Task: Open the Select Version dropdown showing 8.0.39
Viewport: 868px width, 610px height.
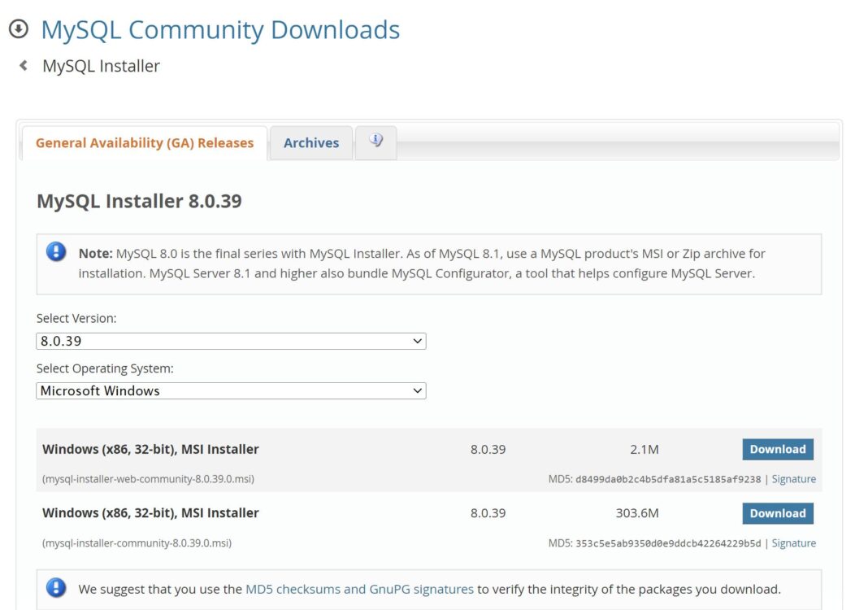Action: (x=232, y=341)
